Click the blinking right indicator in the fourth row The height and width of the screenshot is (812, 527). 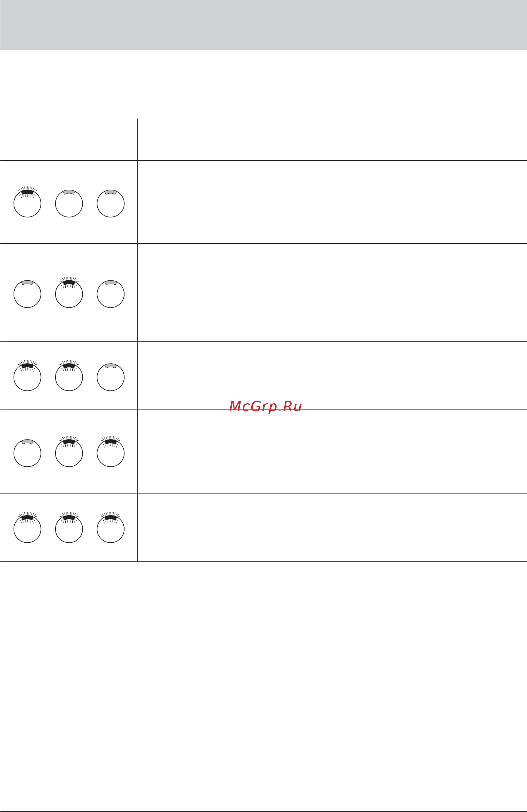click(111, 452)
